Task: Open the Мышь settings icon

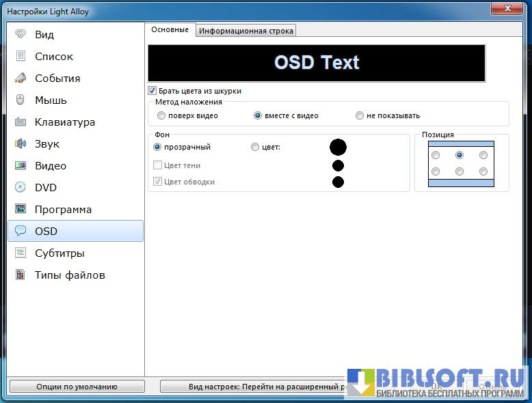Action: pos(21,100)
